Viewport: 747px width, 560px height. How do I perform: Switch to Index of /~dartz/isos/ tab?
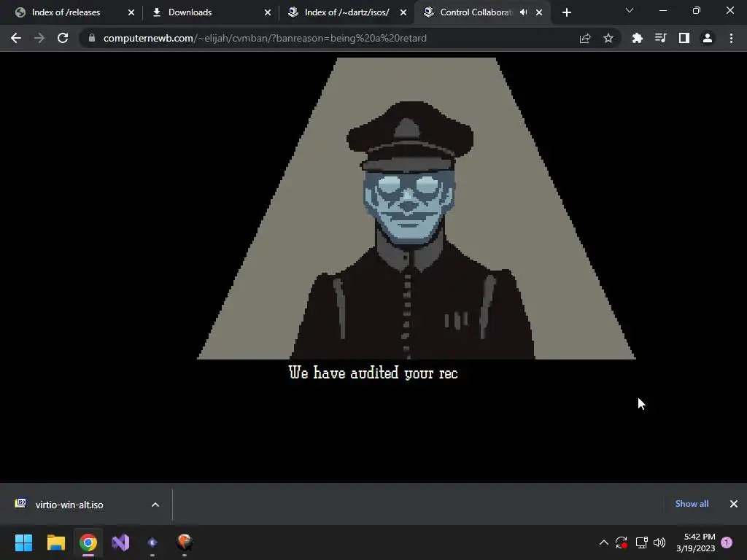click(x=347, y=12)
